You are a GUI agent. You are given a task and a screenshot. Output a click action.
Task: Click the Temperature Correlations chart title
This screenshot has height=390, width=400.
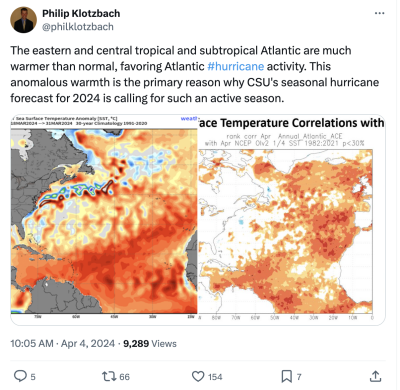click(292, 123)
